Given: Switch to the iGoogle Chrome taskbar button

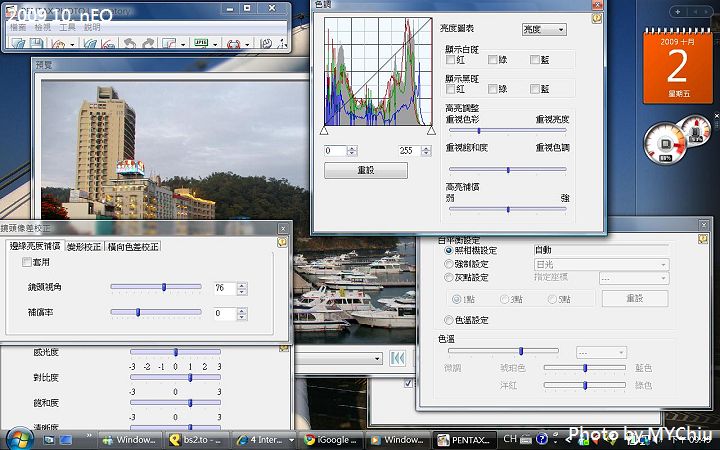Looking at the screenshot, I should coord(332,439).
